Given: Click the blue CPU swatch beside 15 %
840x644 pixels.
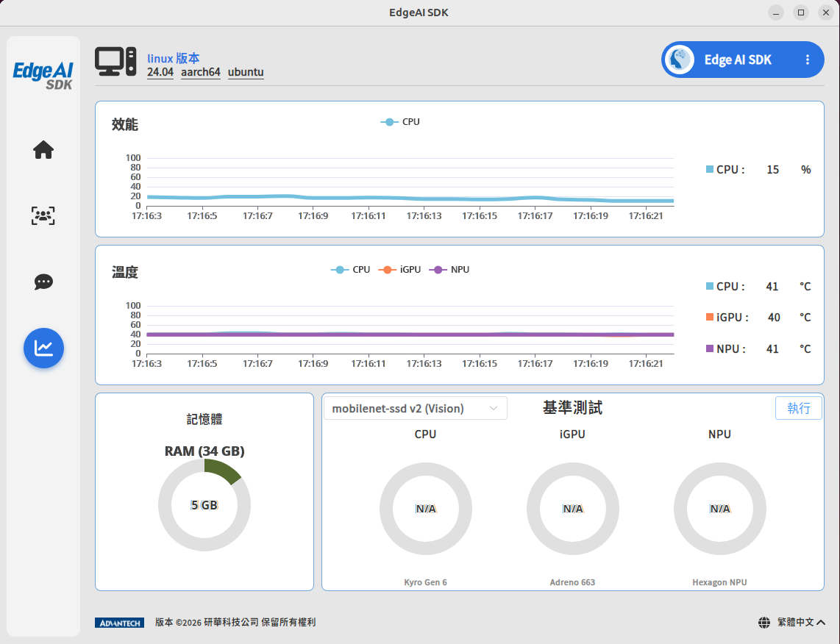Looking at the screenshot, I should [x=709, y=169].
